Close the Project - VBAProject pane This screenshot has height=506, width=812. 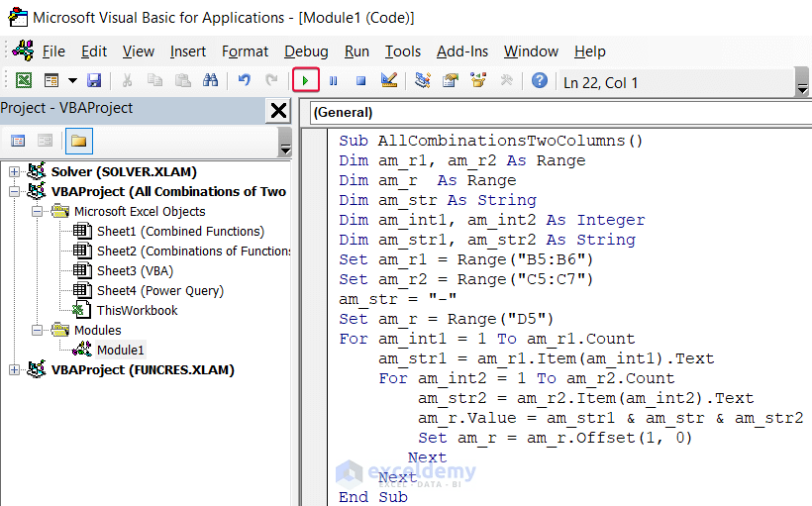coord(278,110)
